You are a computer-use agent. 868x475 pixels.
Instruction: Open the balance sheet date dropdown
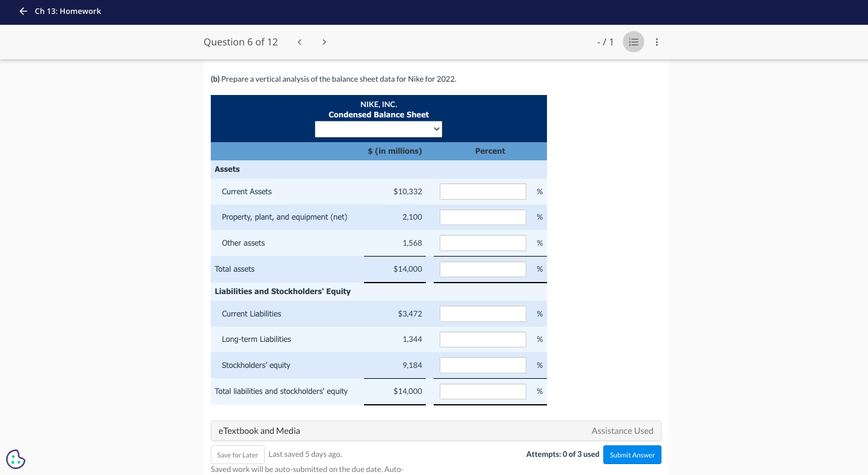click(x=379, y=129)
